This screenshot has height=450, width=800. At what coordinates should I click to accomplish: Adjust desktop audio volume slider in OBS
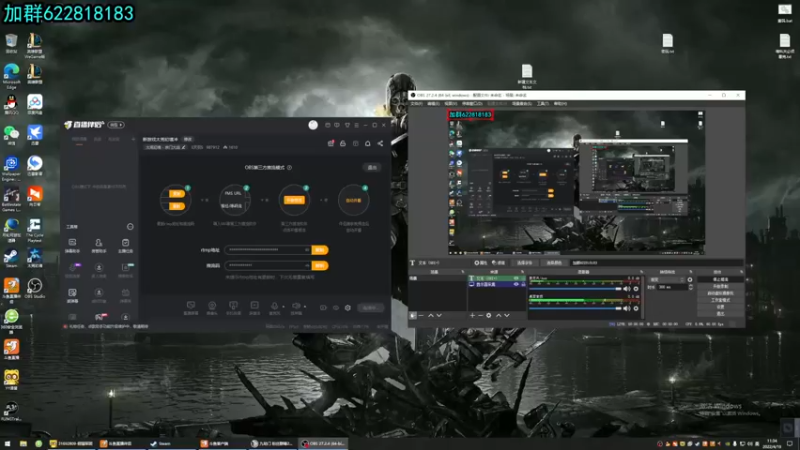(575, 308)
